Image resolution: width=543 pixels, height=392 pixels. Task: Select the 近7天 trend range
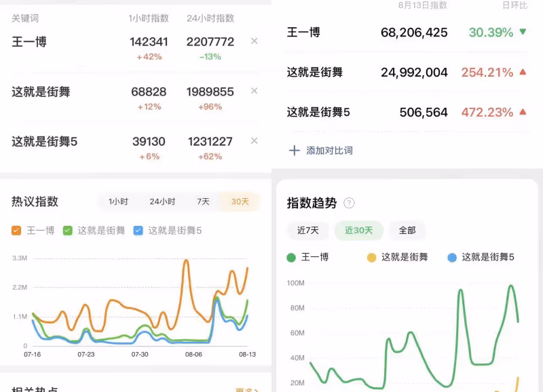(x=308, y=231)
